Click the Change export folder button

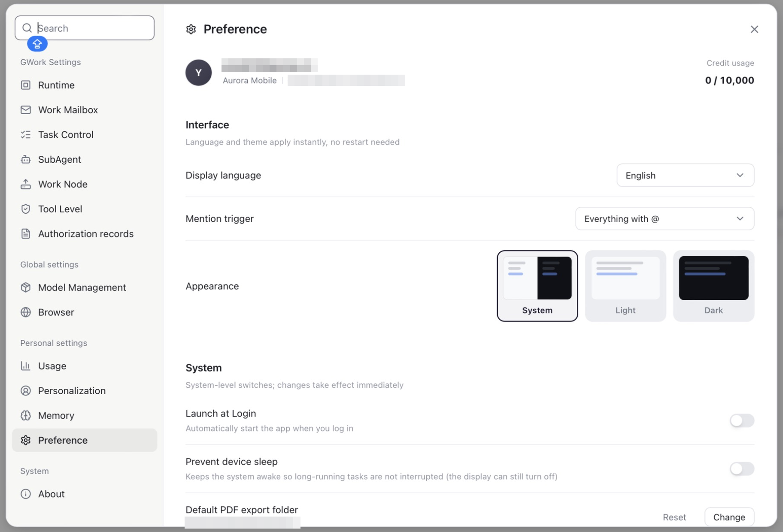[x=729, y=517]
